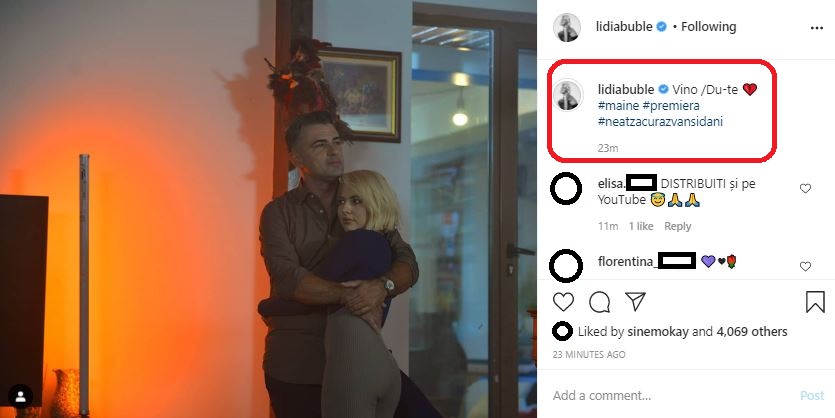Share post via paper plane icon
Image resolution: width=835 pixels, height=418 pixels.
coord(635,301)
